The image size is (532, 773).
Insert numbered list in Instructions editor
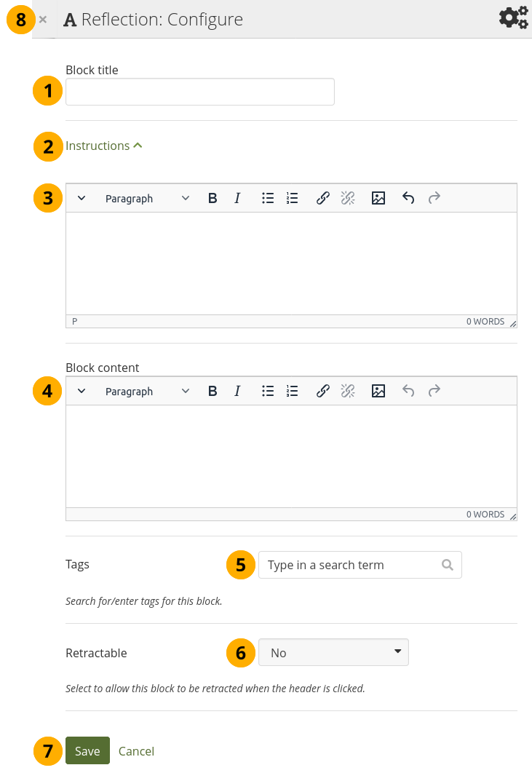pyautogui.click(x=293, y=198)
